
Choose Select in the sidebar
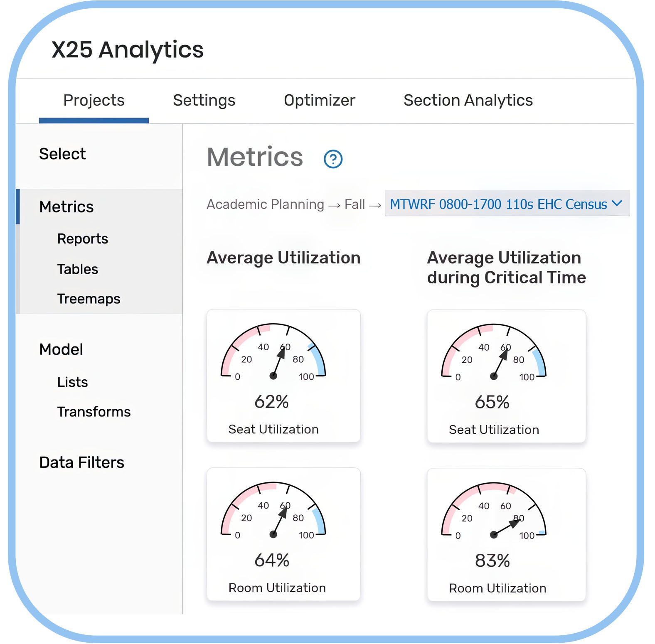coord(62,154)
